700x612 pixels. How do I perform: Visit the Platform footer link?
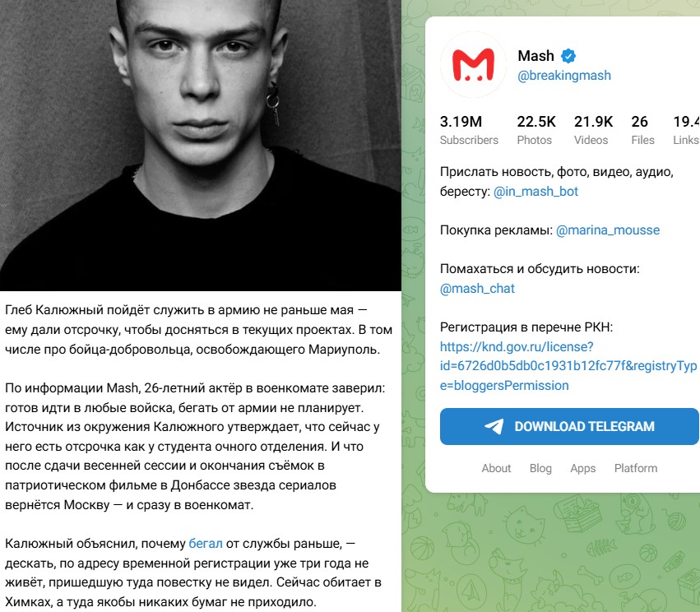635,468
